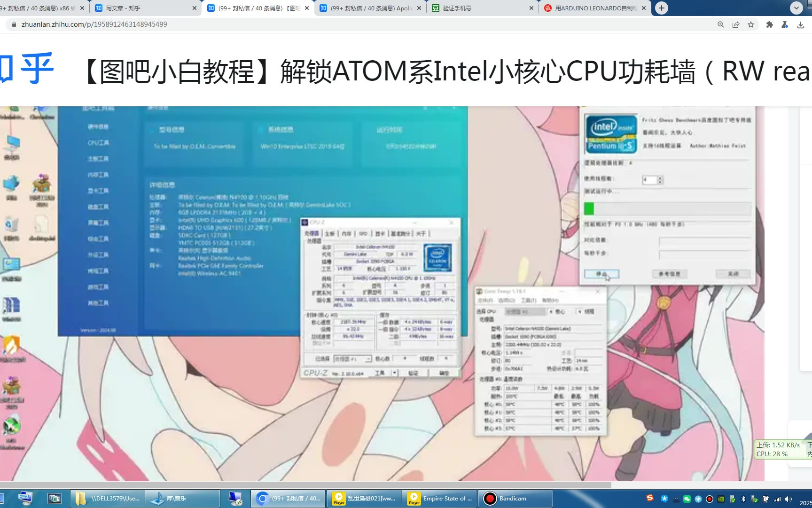Click the \\DELL3579 folder taskbar item
The image size is (812, 508).
point(108,499)
